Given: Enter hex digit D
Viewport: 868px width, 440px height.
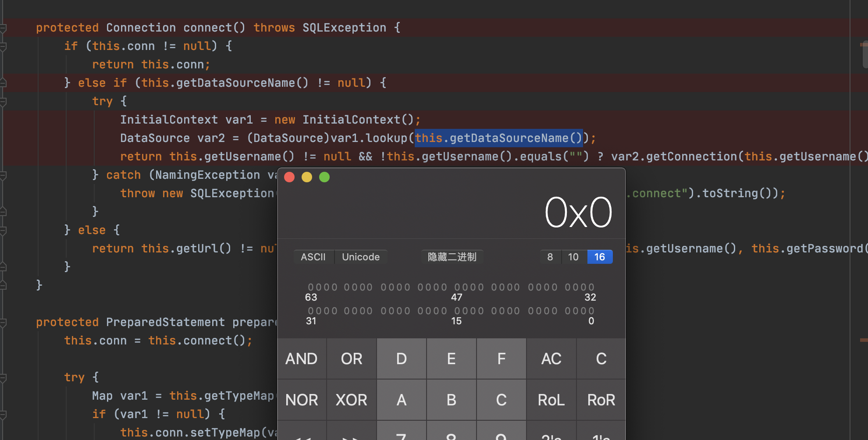Looking at the screenshot, I should (x=401, y=358).
